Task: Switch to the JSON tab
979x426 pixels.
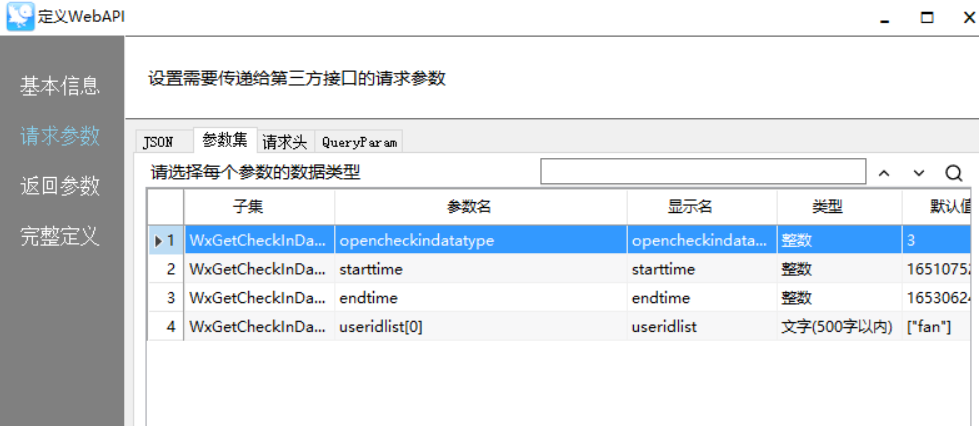Action: click(x=158, y=142)
